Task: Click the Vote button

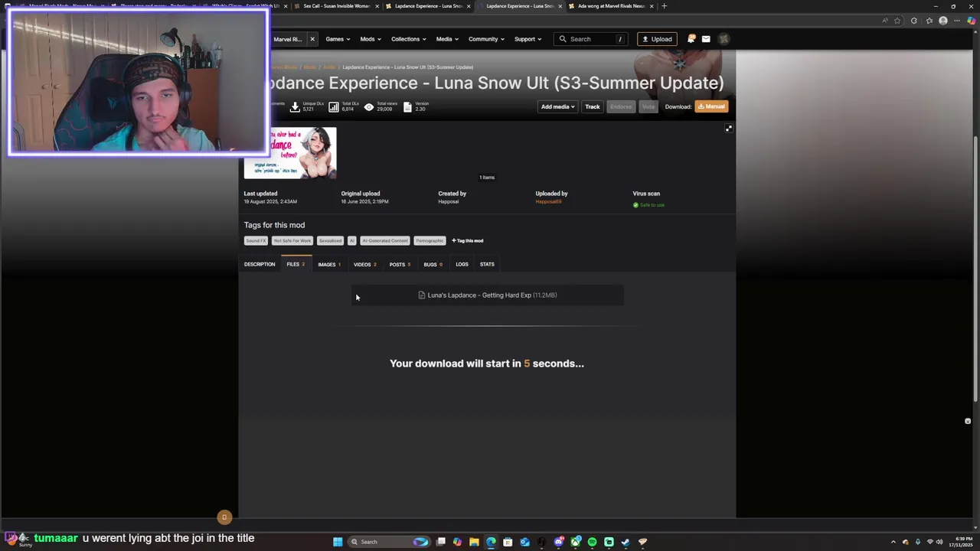Action: coord(648,107)
